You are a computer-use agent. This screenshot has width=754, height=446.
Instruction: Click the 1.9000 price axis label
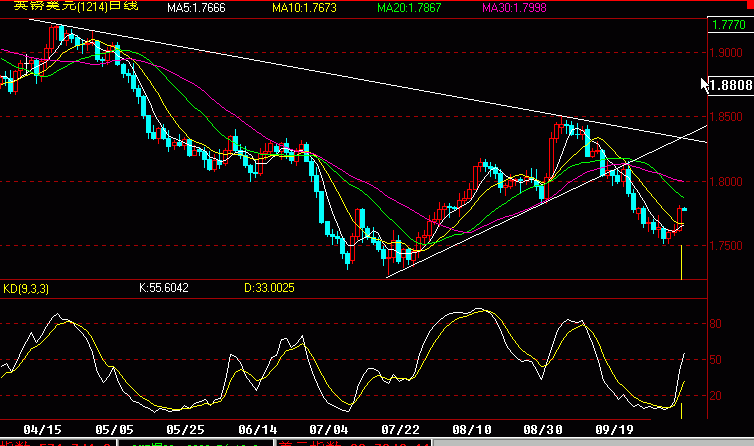pos(726,53)
